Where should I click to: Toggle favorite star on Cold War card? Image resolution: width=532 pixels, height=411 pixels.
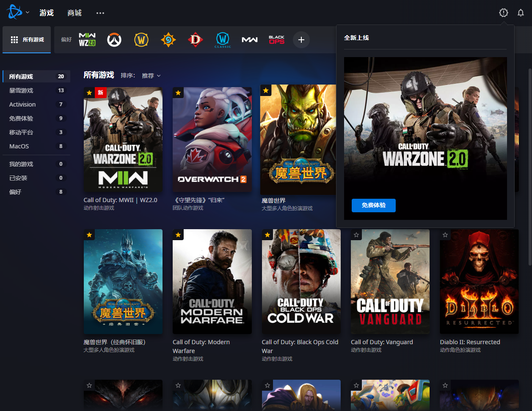coord(267,235)
